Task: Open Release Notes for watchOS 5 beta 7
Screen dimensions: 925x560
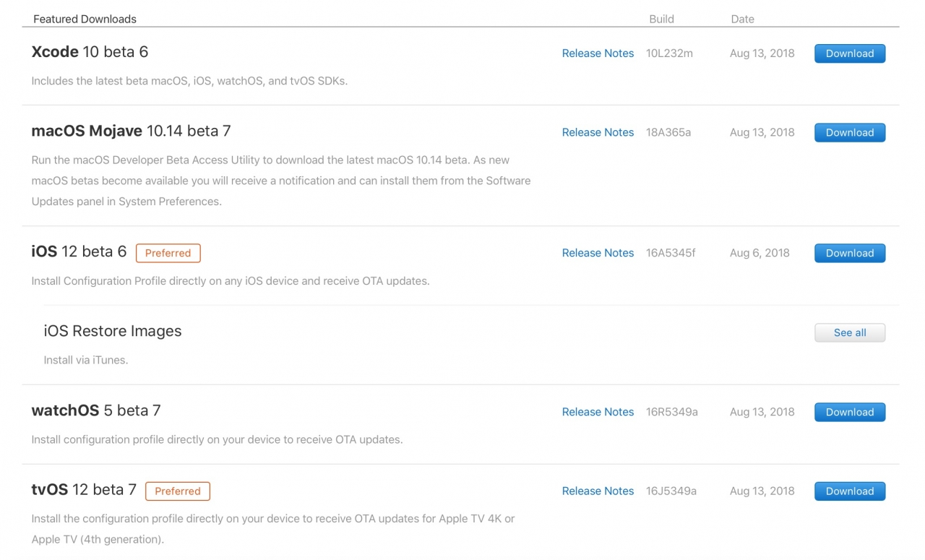Action: point(598,412)
